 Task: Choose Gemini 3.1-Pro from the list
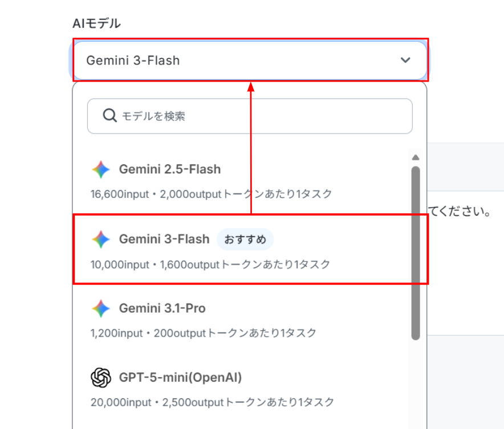coord(241,320)
